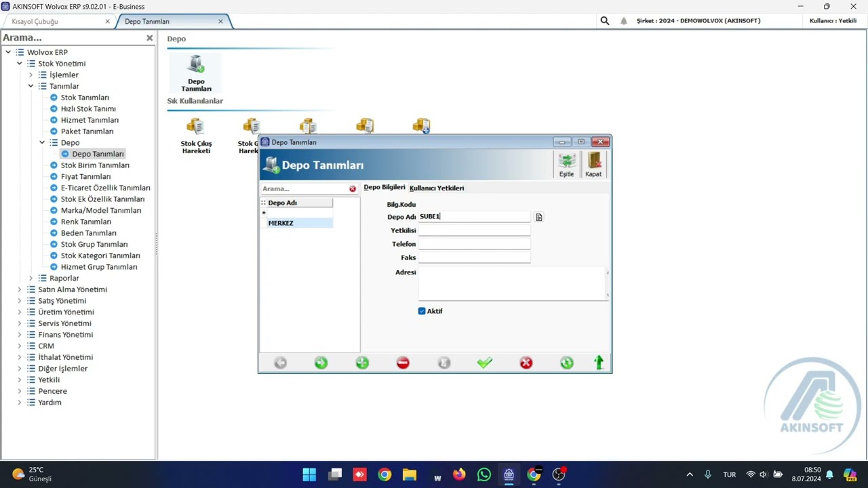Open Stok Birim Tanımları in the tree
The height and width of the screenshot is (488, 868).
click(x=95, y=165)
